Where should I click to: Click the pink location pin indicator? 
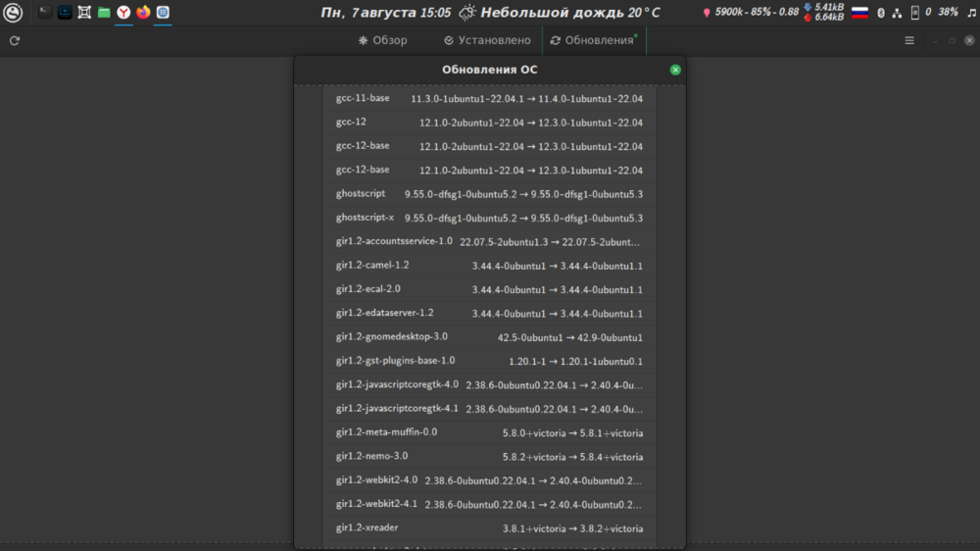(x=707, y=13)
